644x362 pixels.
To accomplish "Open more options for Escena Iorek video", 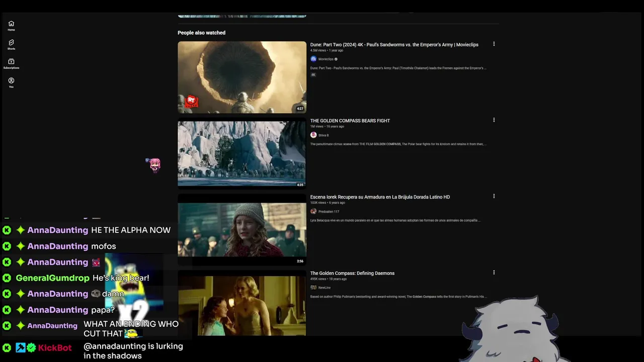I will point(494,197).
